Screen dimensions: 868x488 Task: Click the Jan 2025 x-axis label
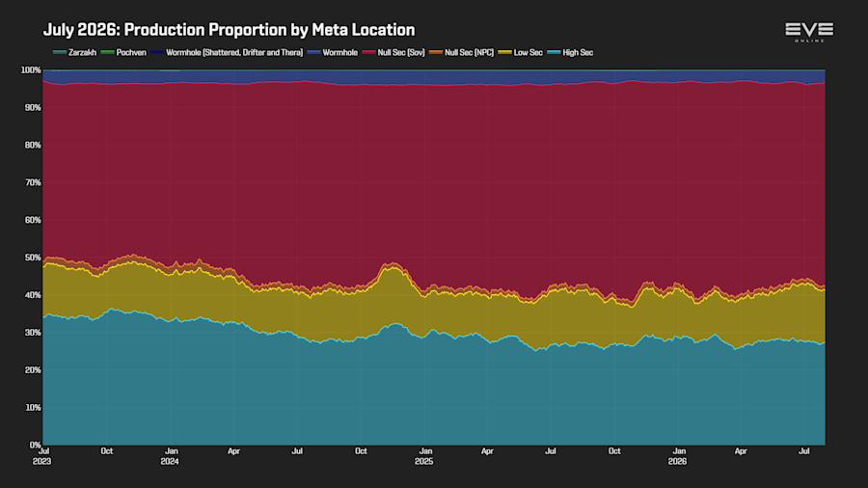[x=424, y=456]
